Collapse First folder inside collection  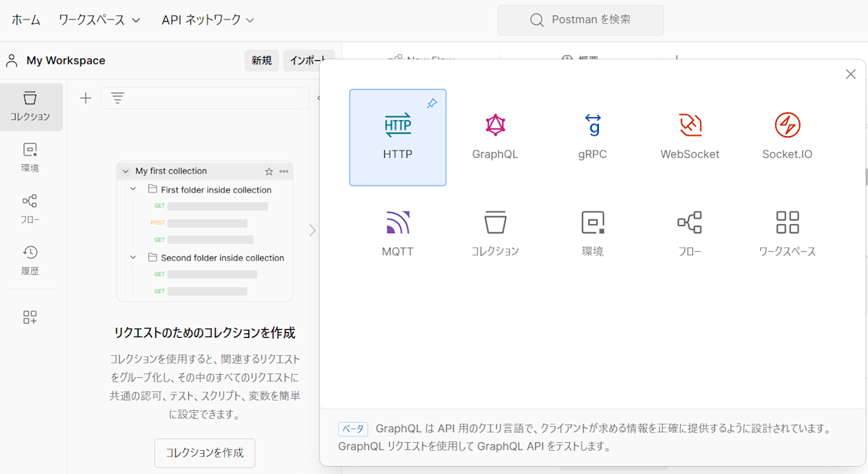click(133, 190)
